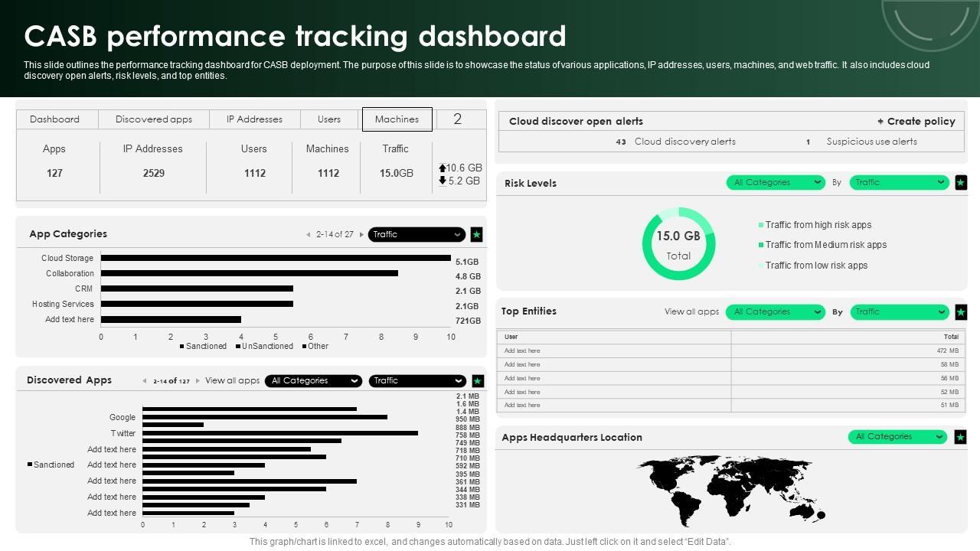This screenshot has height=551, width=980.
Task: Click the Traffic from high risk apps legend swatch
Action: [761, 225]
